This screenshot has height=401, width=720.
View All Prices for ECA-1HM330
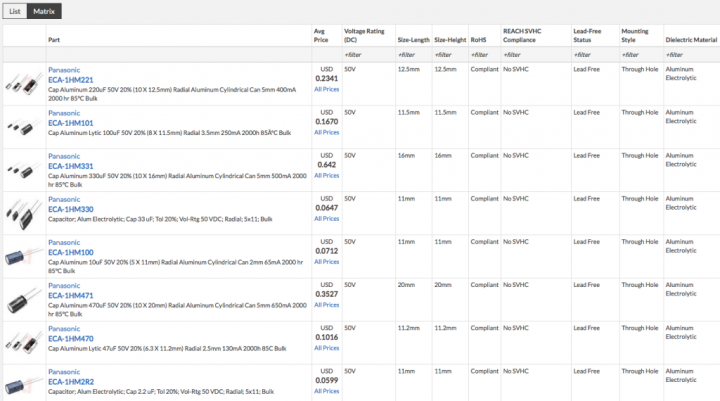[326, 219]
